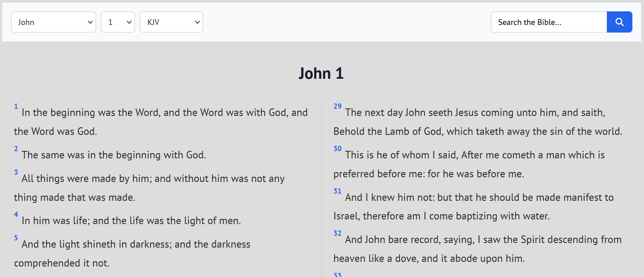This screenshot has height=277, width=644.
Task: Open the book dropdown showing John
Action: pyautogui.click(x=53, y=22)
